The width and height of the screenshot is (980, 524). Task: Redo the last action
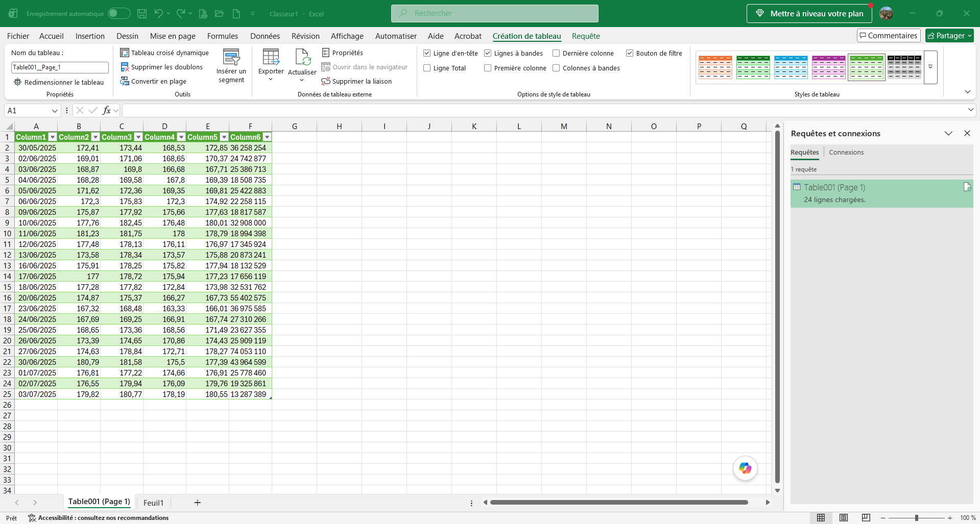pyautogui.click(x=181, y=14)
